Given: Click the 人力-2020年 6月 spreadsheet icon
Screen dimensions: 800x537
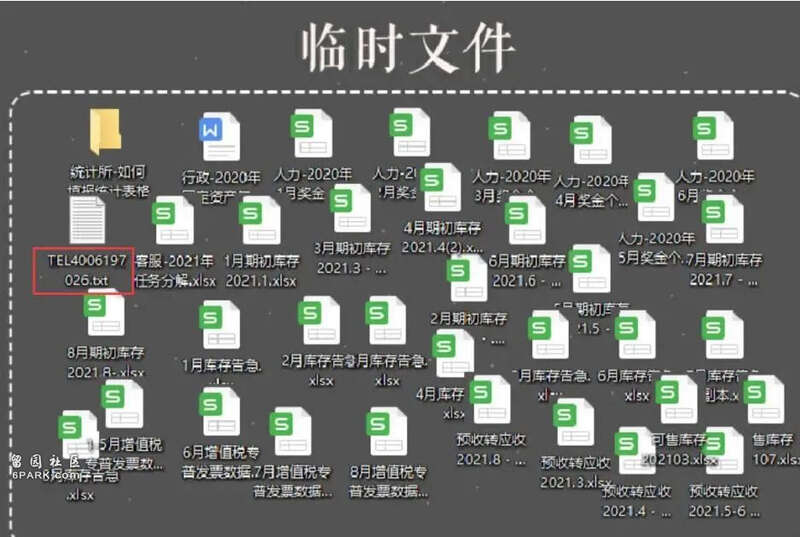Looking at the screenshot, I should click(x=713, y=136).
